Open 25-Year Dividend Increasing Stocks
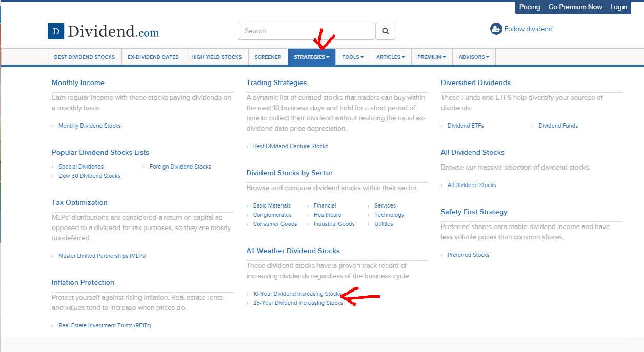Image resolution: width=644 pixels, height=352 pixels. (x=298, y=303)
